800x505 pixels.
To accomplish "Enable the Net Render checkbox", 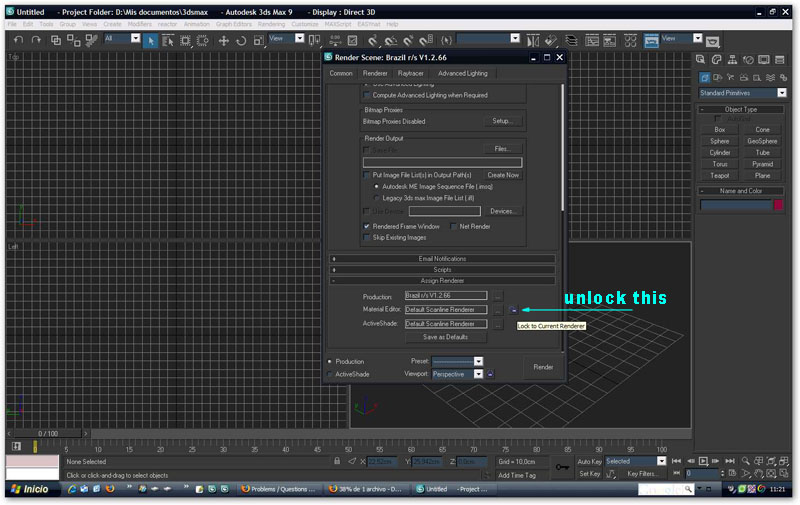I will (453, 226).
